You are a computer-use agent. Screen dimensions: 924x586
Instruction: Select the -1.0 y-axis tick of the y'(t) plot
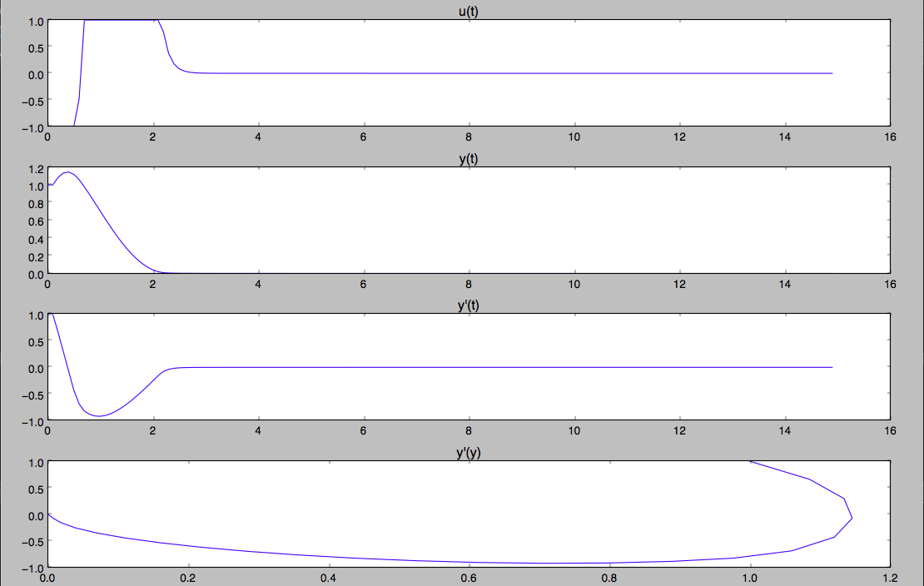(x=33, y=422)
